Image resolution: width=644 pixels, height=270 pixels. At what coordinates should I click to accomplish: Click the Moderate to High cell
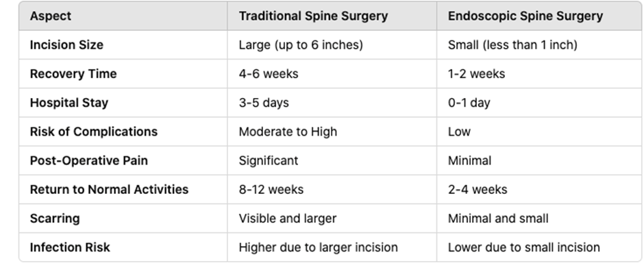pos(288,132)
